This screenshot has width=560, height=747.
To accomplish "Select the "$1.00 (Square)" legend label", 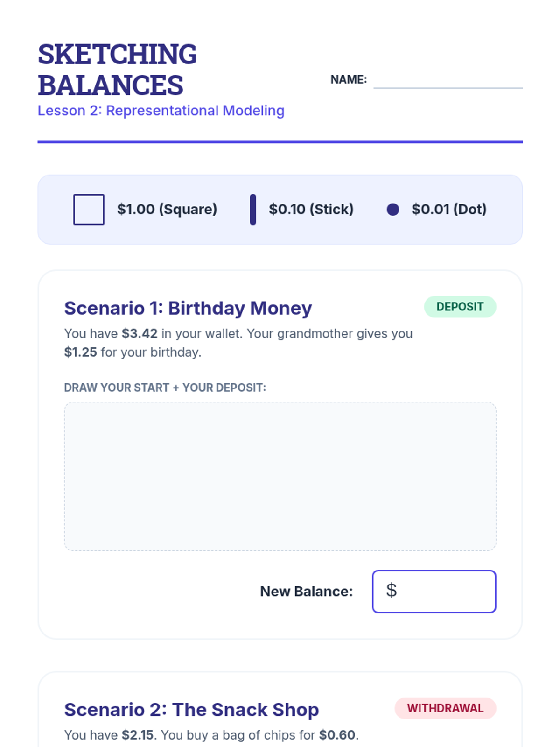I will point(167,209).
